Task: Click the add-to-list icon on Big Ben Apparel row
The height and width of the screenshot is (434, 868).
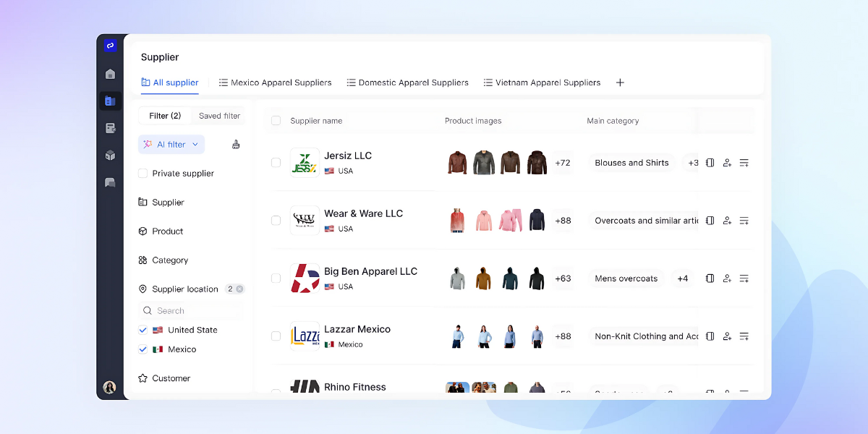Action: click(744, 278)
